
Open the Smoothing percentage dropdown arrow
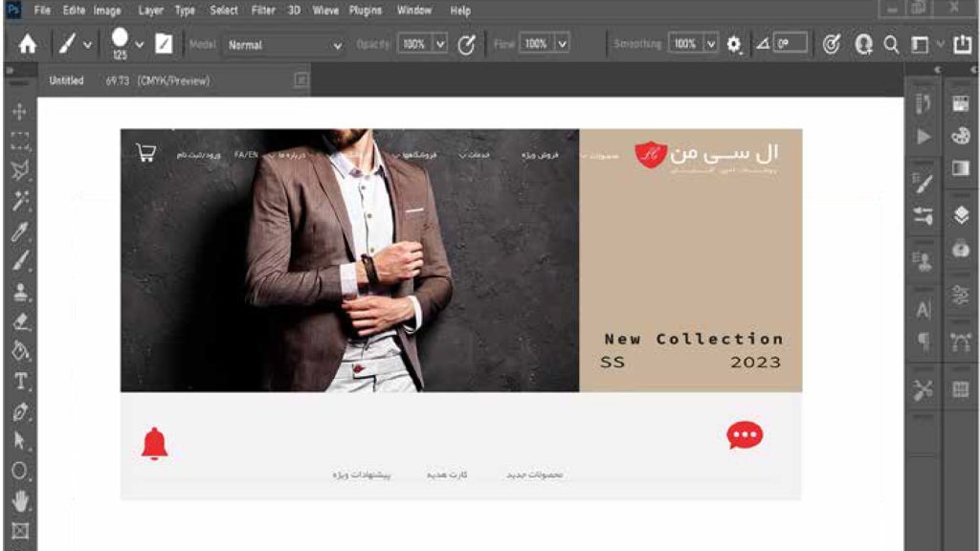(x=711, y=44)
